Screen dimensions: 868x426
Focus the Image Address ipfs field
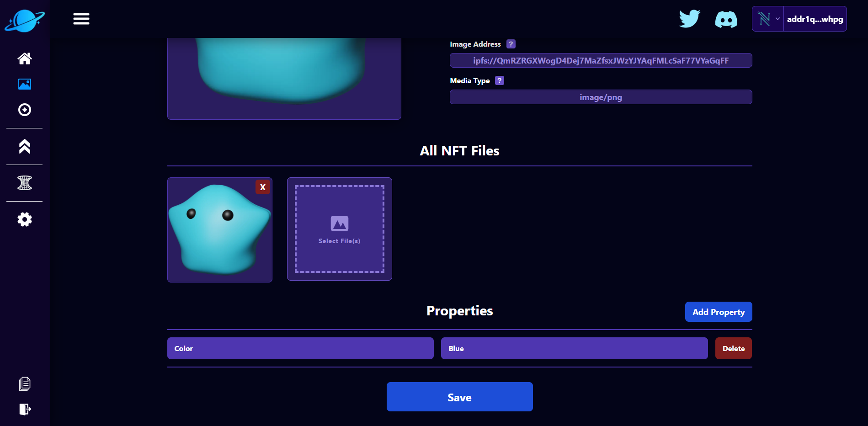[601, 60]
